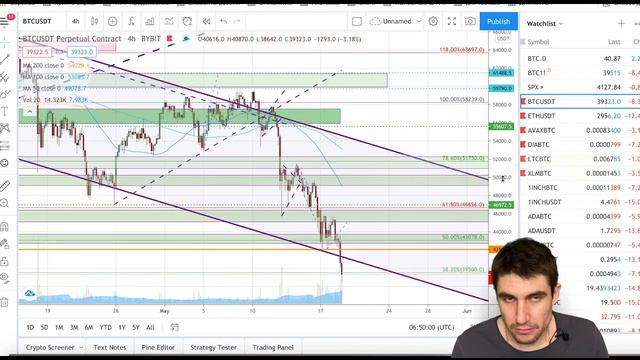Select the ruler Measure tool
The width and height of the screenshot is (640, 360).
[5, 186]
